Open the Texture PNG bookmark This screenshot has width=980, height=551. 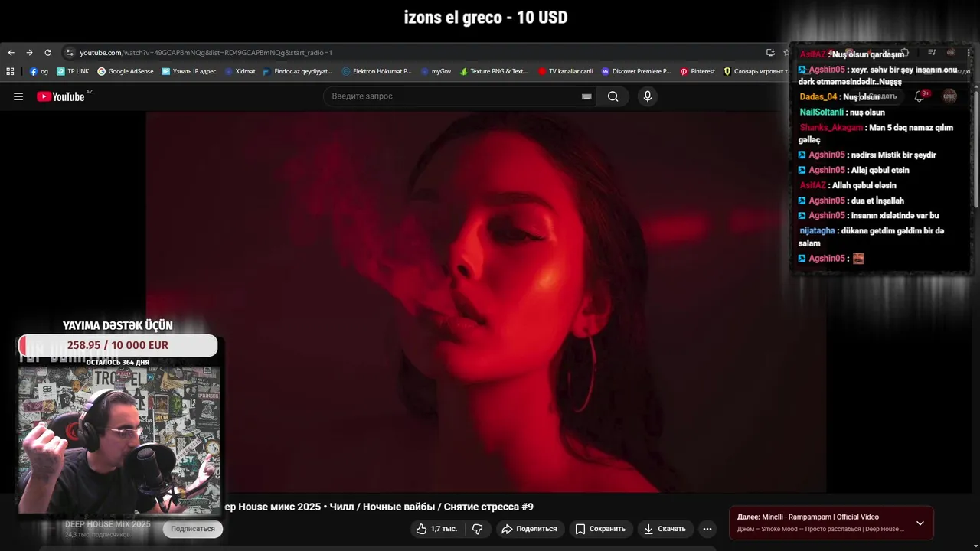[x=494, y=71]
